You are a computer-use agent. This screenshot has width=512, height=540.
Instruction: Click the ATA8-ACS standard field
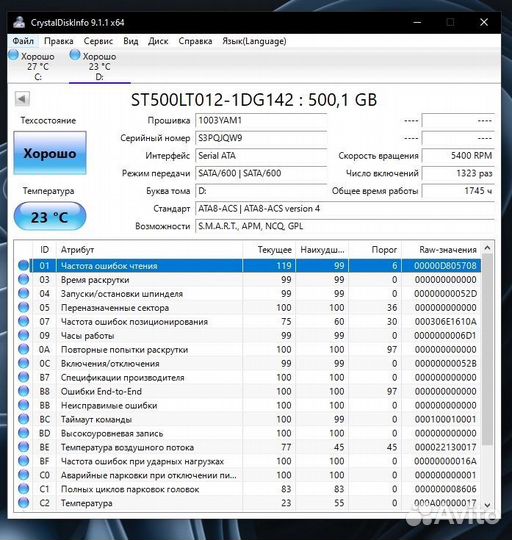pos(345,209)
